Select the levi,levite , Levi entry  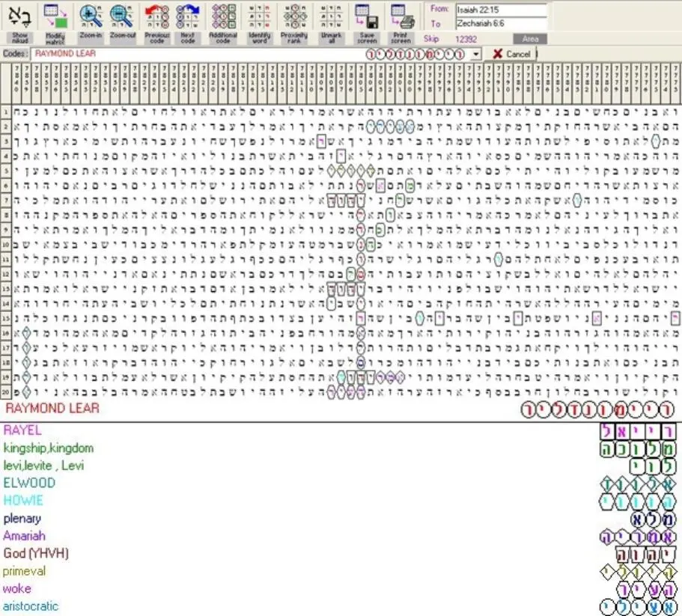(43, 466)
